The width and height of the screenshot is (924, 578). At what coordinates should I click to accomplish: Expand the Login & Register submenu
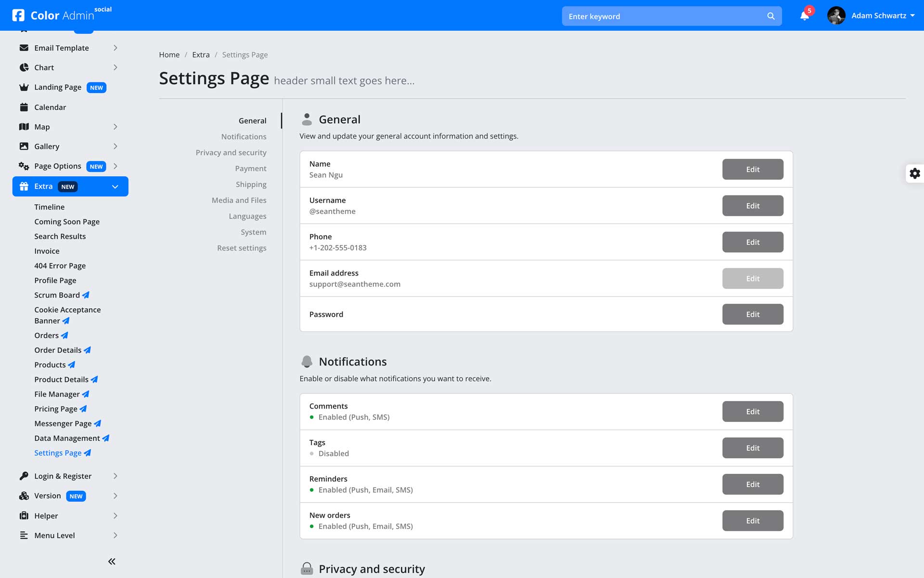pos(115,476)
